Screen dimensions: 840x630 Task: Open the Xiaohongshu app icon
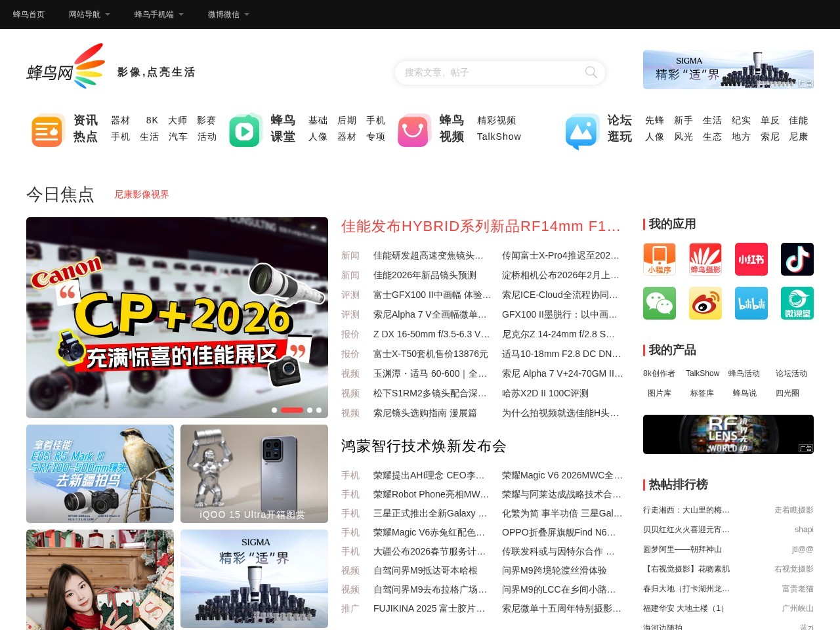point(751,259)
